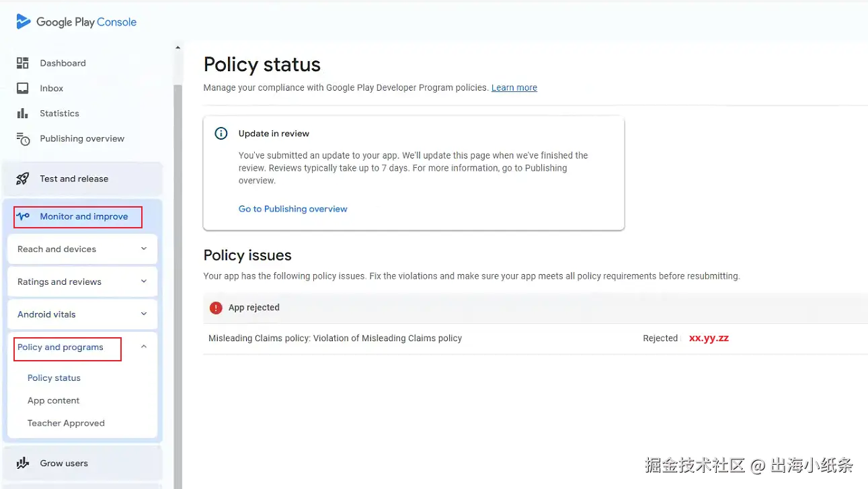Screen dimensions: 868x489
Task: Click the Statistics bar chart icon
Action: point(23,114)
